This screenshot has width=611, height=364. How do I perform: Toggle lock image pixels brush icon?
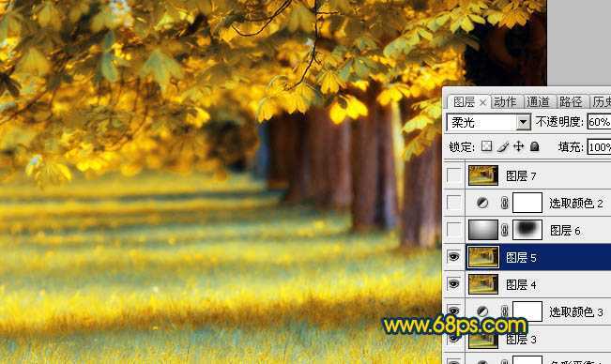[x=503, y=146]
